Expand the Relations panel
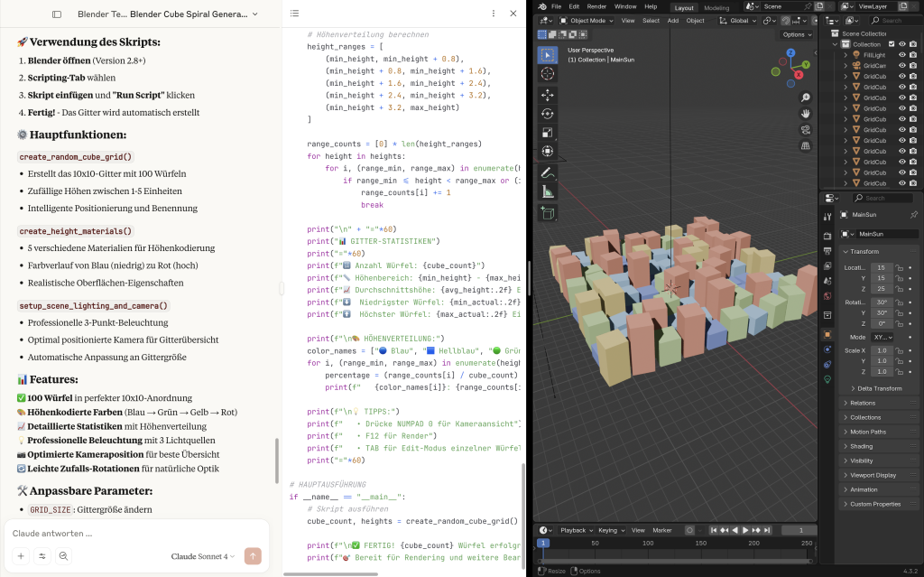 pyautogui.click(x=879, y=403)
